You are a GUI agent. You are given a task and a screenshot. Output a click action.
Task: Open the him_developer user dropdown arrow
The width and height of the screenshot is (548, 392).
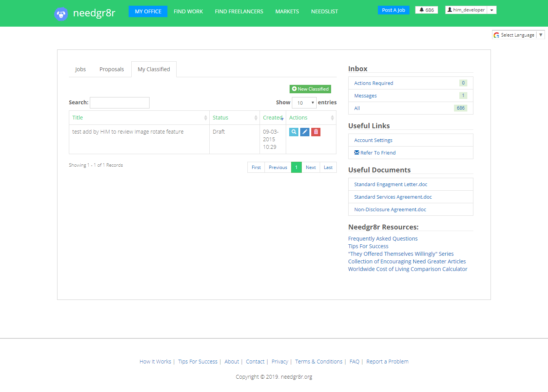pos(492,10)
